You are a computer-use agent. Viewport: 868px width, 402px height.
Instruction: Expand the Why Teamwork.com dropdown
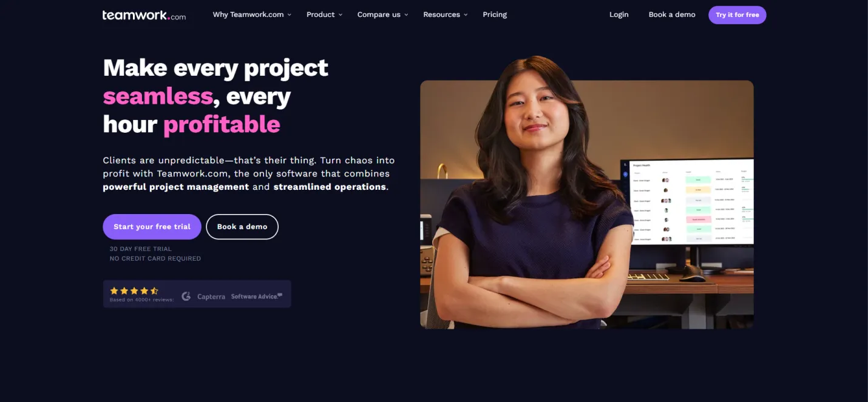point(252,15)
